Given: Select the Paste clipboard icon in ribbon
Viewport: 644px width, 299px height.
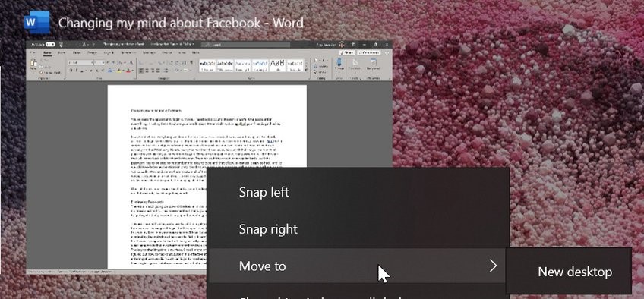Looking at the screenshot, I should pos(33,65).
